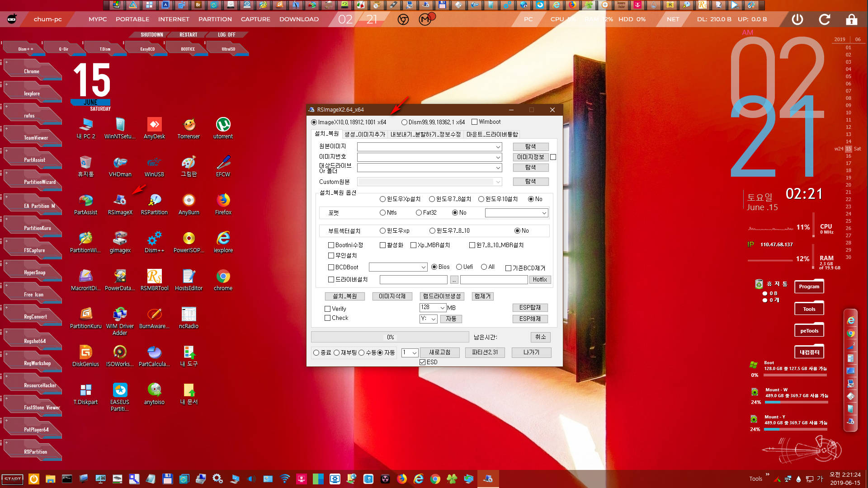Toggle the Verify checkbox

pos(328,309)
